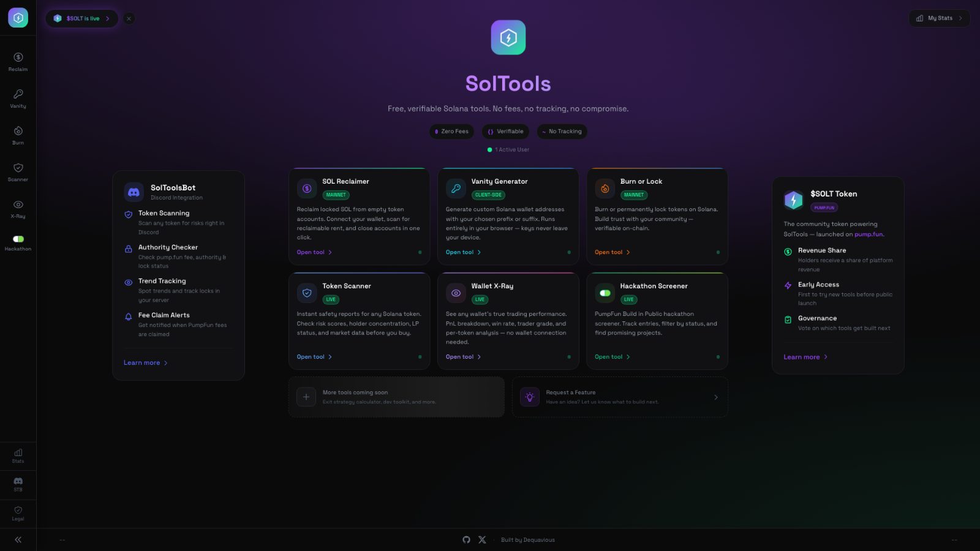Open the X (Twitter) icon in footer
This screenshot has height=551, width=980.
pyautogui.click(x=482, y=540)
